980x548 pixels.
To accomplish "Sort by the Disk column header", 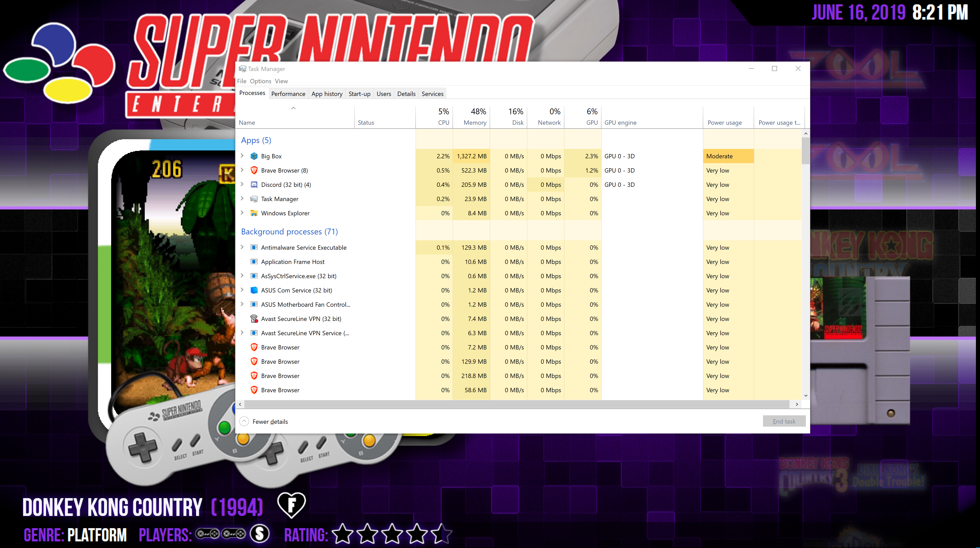I will click(x=508, y=117).
